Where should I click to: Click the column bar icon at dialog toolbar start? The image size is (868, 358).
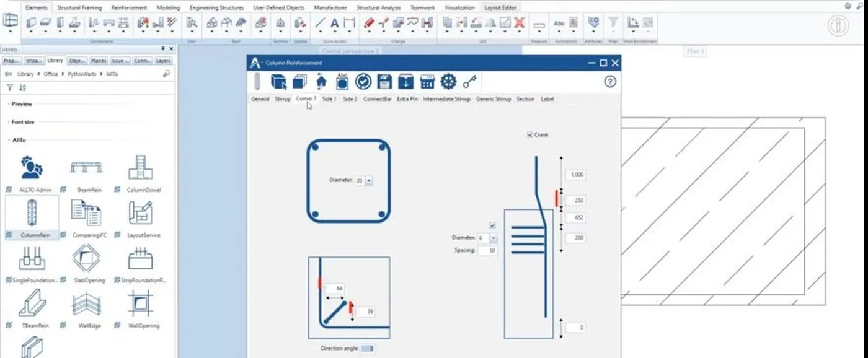tap(257, 82)
